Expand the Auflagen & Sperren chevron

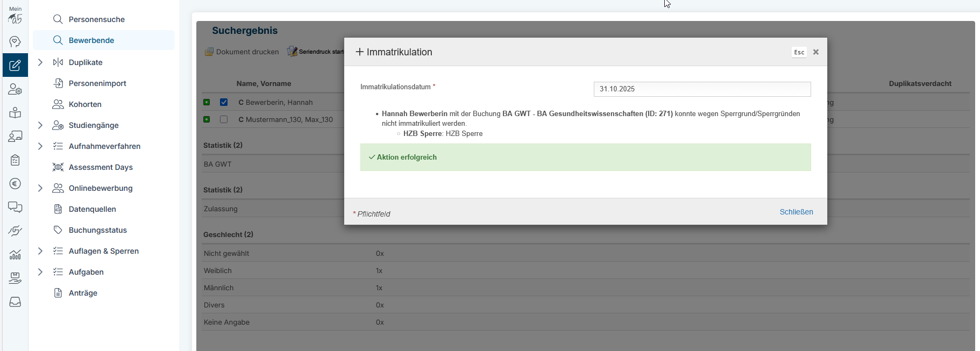pos(40,251)
